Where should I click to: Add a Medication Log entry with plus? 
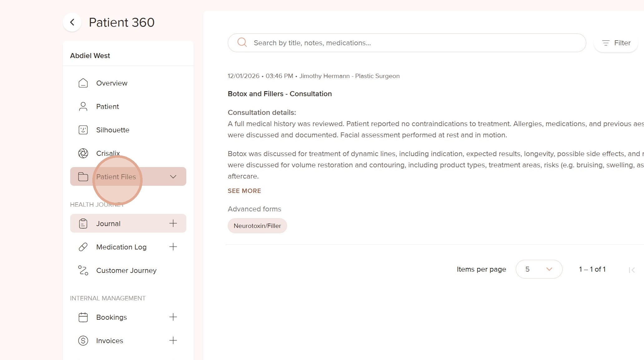click(173, 247)
